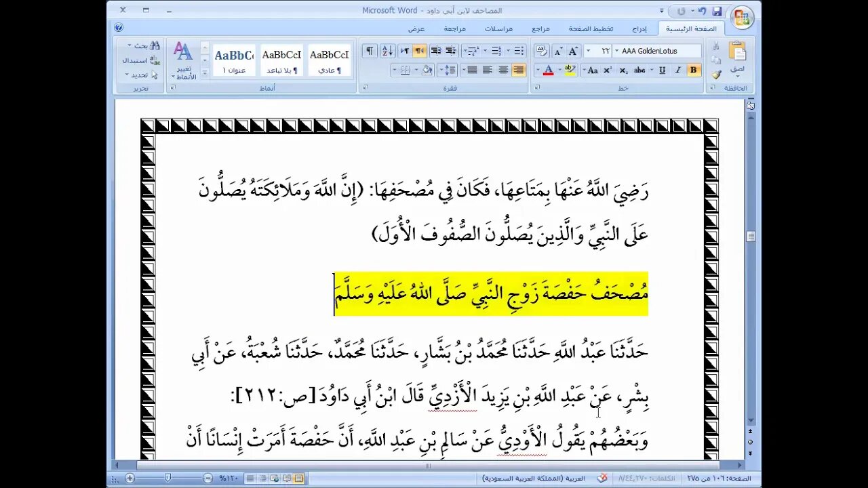This screenshot has width=868, height=488.
Task: Clear formatting with eraser icon
Action: coord(542,51)
